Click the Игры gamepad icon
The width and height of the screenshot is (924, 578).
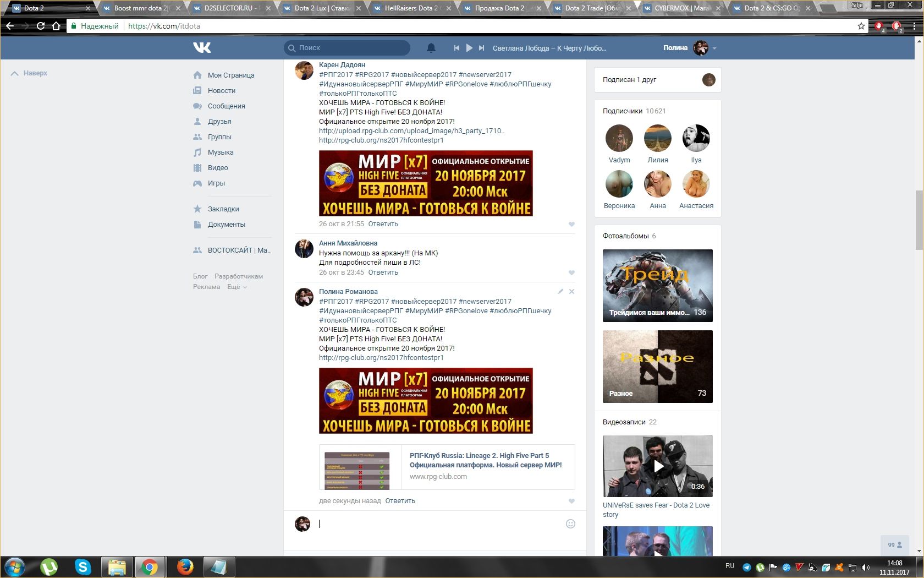tap(197, 183)
